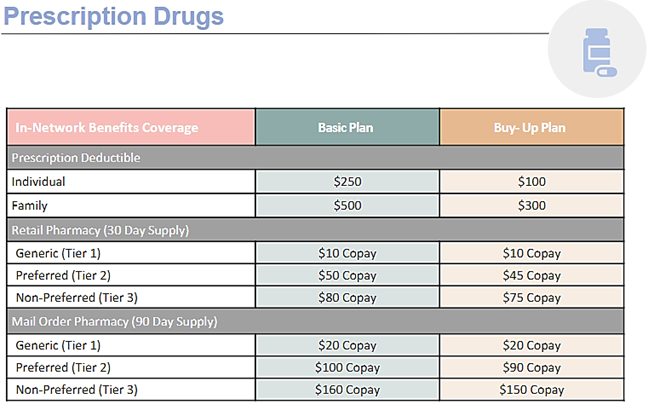Image resolution: width=654 pixels, height=416 pixels.
Task: Select the Basic Plan column header
Action: coord(347,127)
